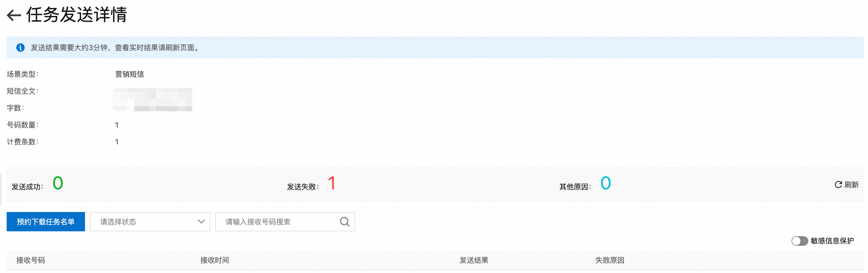Viewport: 868px width, 273px height.
Task: Click the 接收号码 column header
Action: point(31,260)
